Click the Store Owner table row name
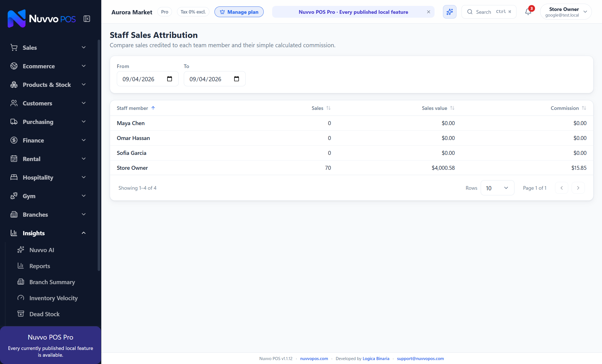This screenshot has width=602, height=364. click(132, 168)
